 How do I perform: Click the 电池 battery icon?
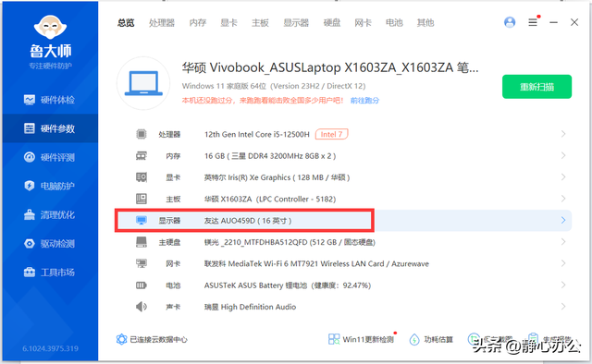pos(142,285)
